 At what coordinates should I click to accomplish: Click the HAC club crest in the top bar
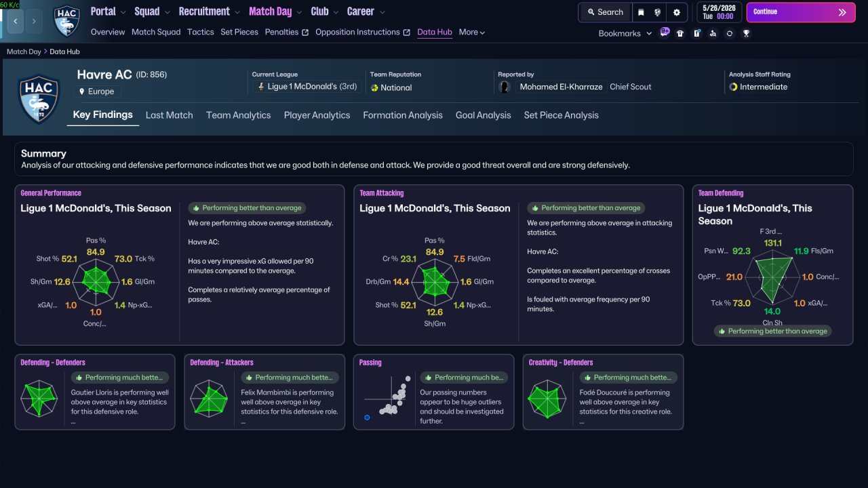66,20
